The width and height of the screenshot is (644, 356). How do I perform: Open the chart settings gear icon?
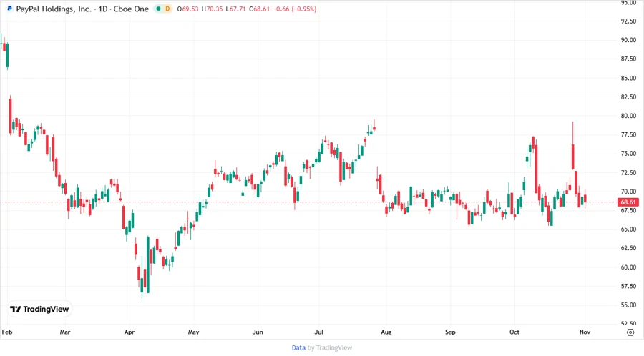[630, 332]
